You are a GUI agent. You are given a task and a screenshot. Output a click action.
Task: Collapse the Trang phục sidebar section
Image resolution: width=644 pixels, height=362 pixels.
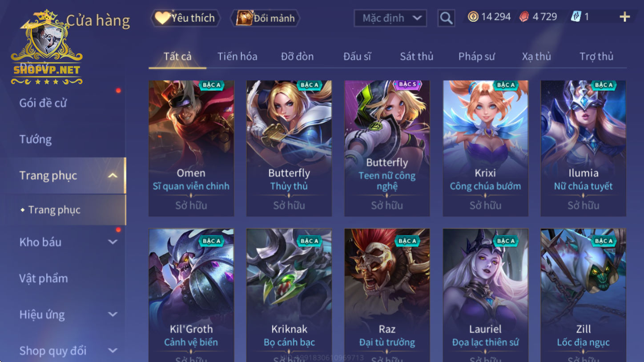pyautogui.click(x=113, y=176)
